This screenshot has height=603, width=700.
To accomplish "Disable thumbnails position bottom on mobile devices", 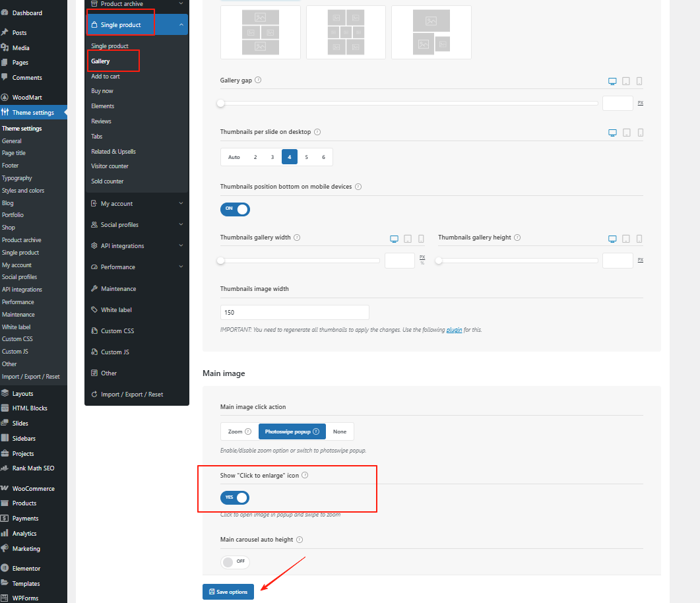I will (x=235, y=209).
